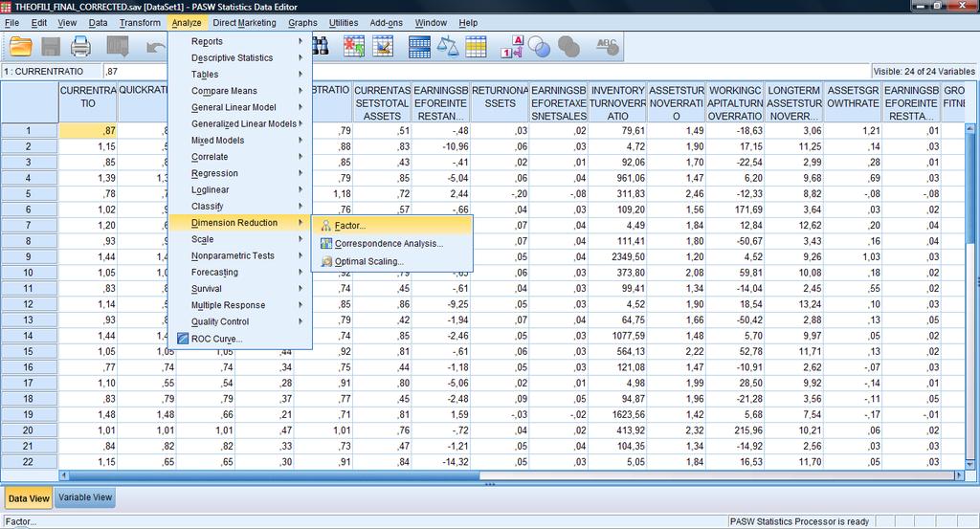Open the Graphs menu
The width and height of the screenshot is (980, 529).
pyautogui.click(x=303, y=23)
